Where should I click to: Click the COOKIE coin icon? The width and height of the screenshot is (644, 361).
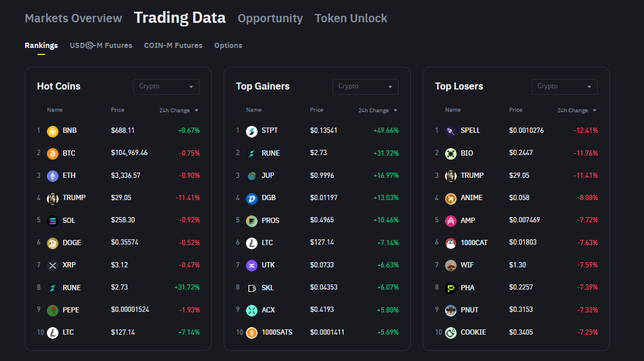pyautogui.click(x=451, y=332)
